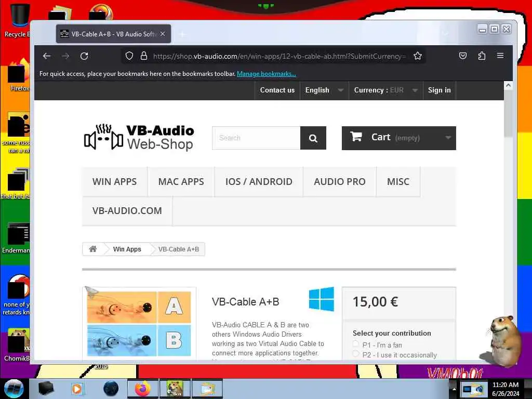532x399 pixels.
Task: Go to the VB-AUDIO.COM menu item
Action: click(x=127, y=211)
